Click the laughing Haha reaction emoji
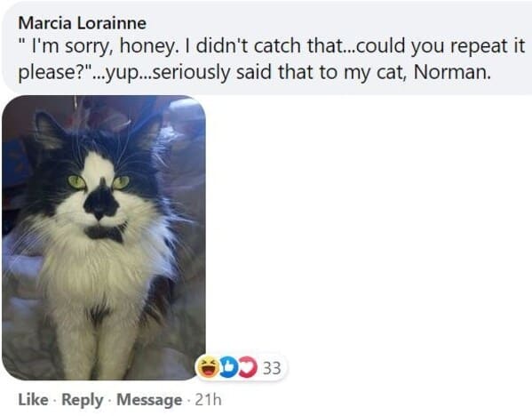The image size is (532, 416). (x=208, y=367)
